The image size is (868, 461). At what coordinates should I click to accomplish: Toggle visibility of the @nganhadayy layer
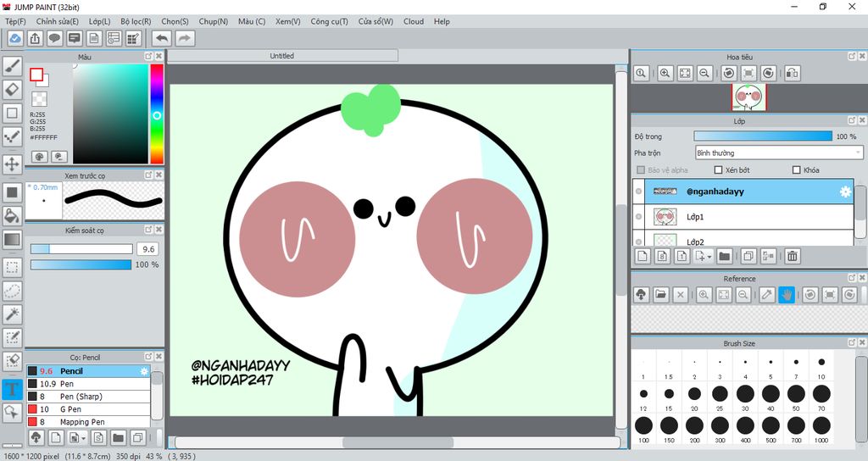point(638,191)
